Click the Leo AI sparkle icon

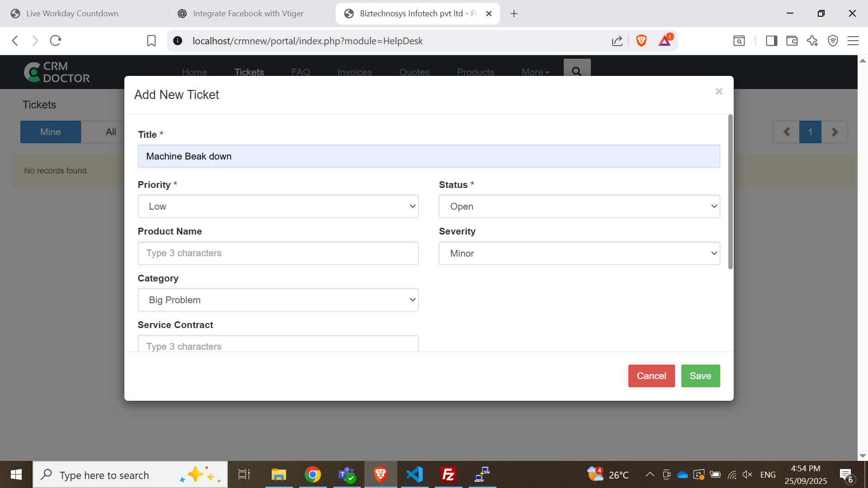pos(812,41)
